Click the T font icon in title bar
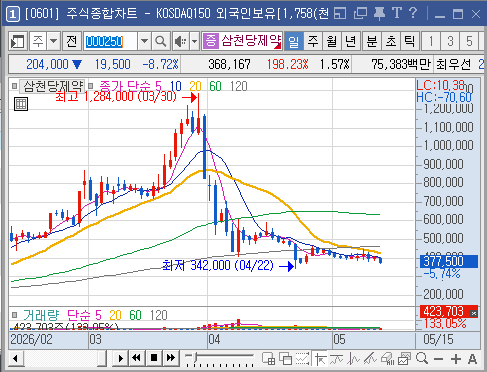 (x=397, y=13)
